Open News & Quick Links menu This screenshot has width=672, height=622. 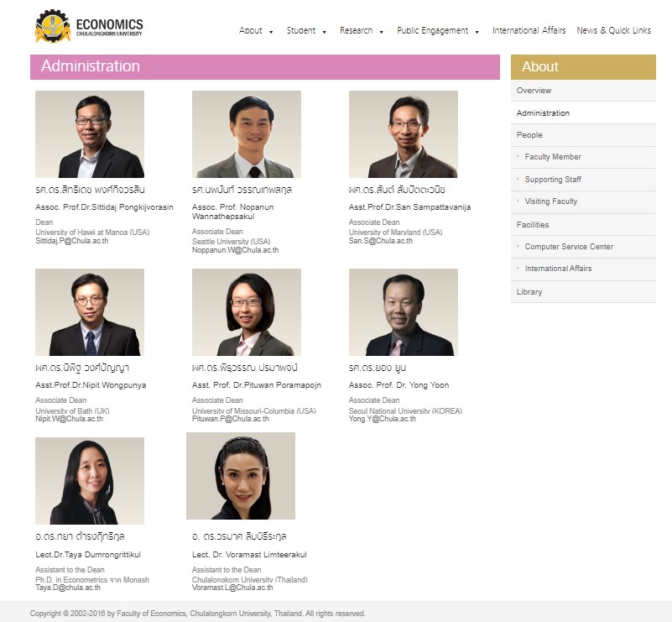point(613,31)
